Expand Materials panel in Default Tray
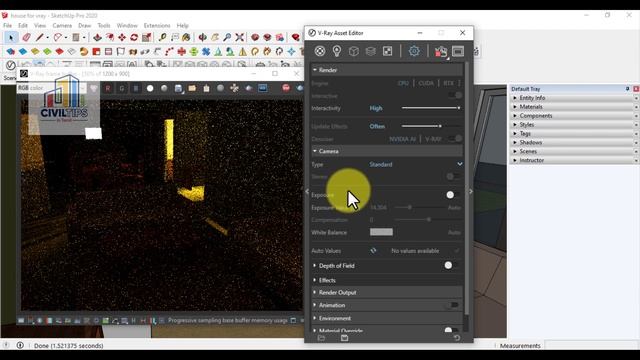Viewport: 640px width, 360px height. point(515,107)
